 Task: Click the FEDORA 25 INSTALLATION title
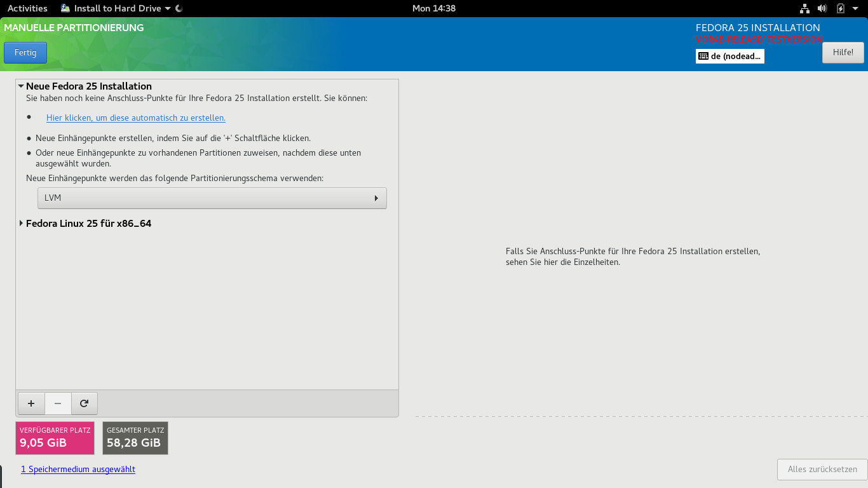click(758, 28)
